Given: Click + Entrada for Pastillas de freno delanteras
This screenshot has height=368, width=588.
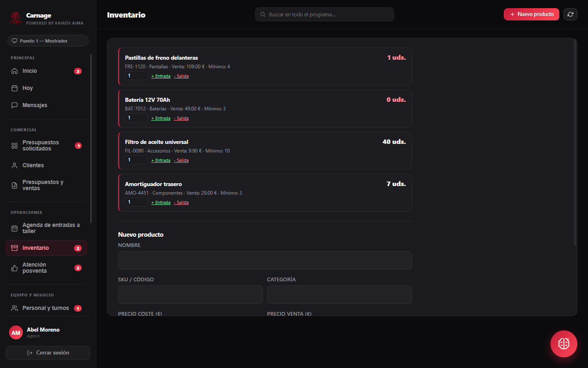Looking at the screenshot, I should pos(161,76).
